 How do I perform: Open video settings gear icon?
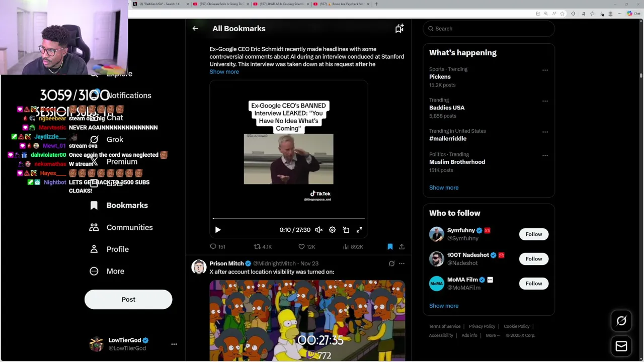pos(332,230)
